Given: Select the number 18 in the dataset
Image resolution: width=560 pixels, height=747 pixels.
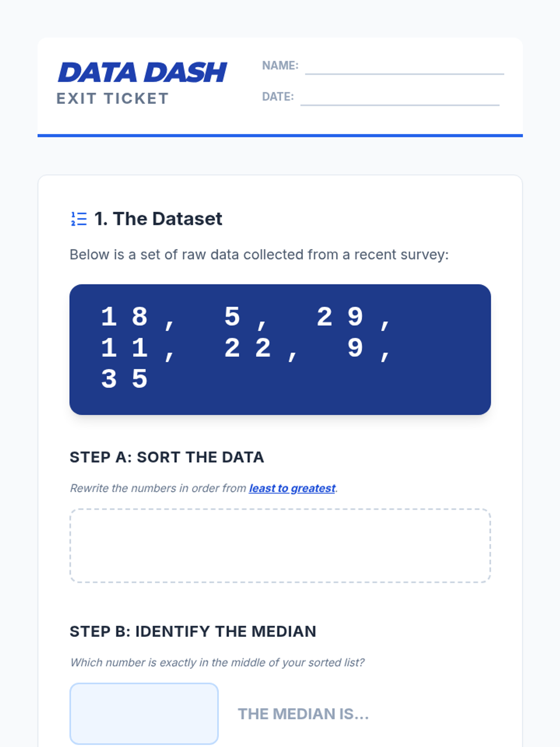Looking at the screenshot, I should [124, 317].
